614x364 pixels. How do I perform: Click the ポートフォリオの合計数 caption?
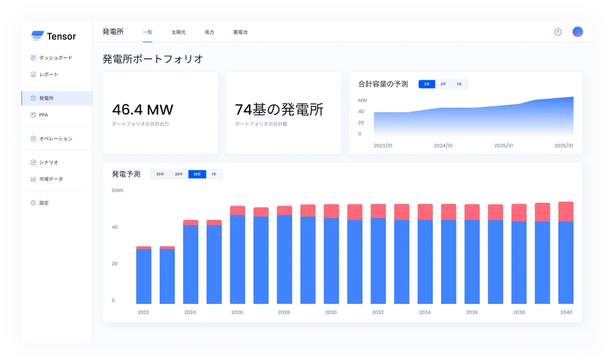point(261,124)
